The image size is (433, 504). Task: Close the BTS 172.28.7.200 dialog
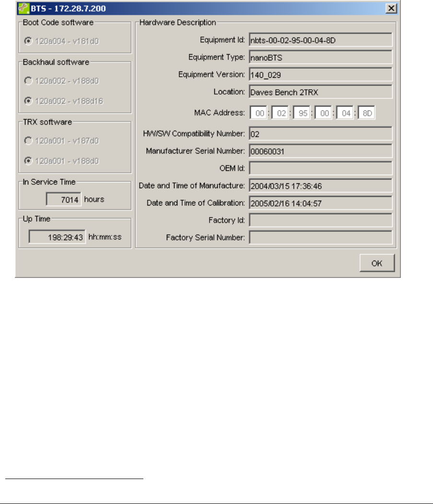391,8
